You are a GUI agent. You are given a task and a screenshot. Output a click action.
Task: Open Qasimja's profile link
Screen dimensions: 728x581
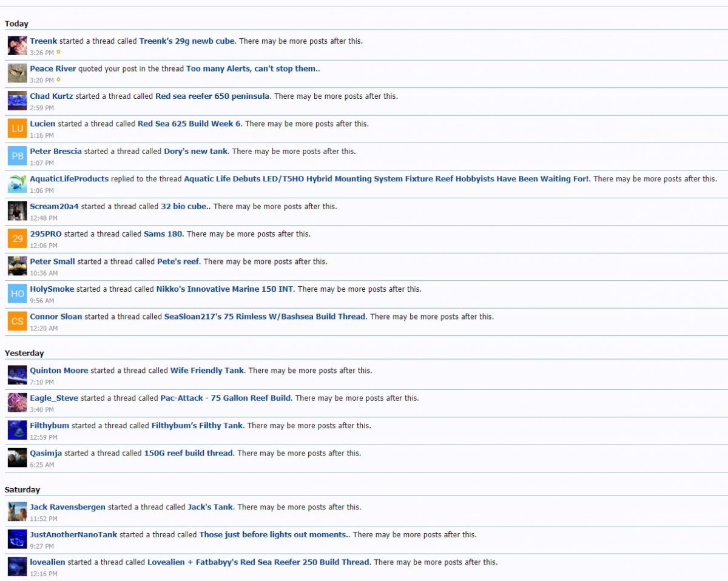46,453
